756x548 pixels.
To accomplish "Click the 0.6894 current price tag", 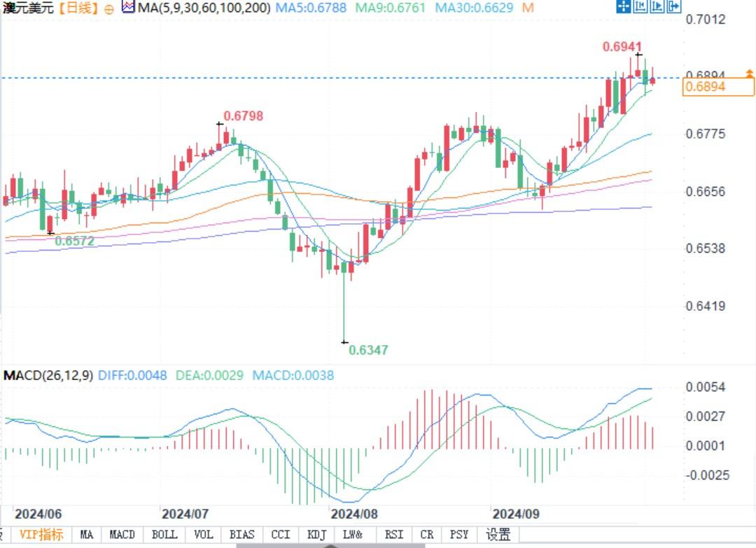I will click(x=718, y=87).
